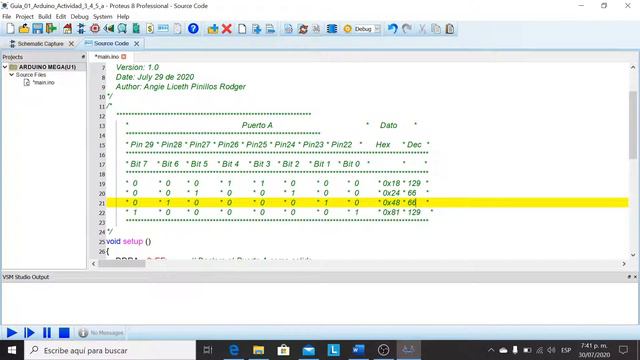This screenshot has height=360, width=640.
Task: Close the Source Code tab
Action: pyautogui.click(x=137, y=43)
